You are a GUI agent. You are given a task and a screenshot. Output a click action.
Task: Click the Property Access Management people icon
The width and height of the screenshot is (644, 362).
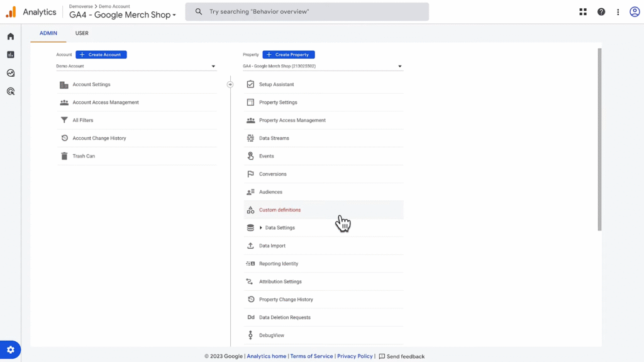(x=250, y=120)
